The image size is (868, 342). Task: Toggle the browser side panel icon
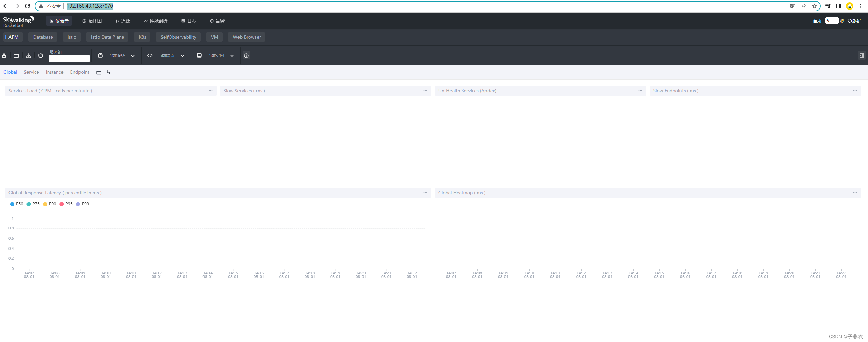coord(838,6)
